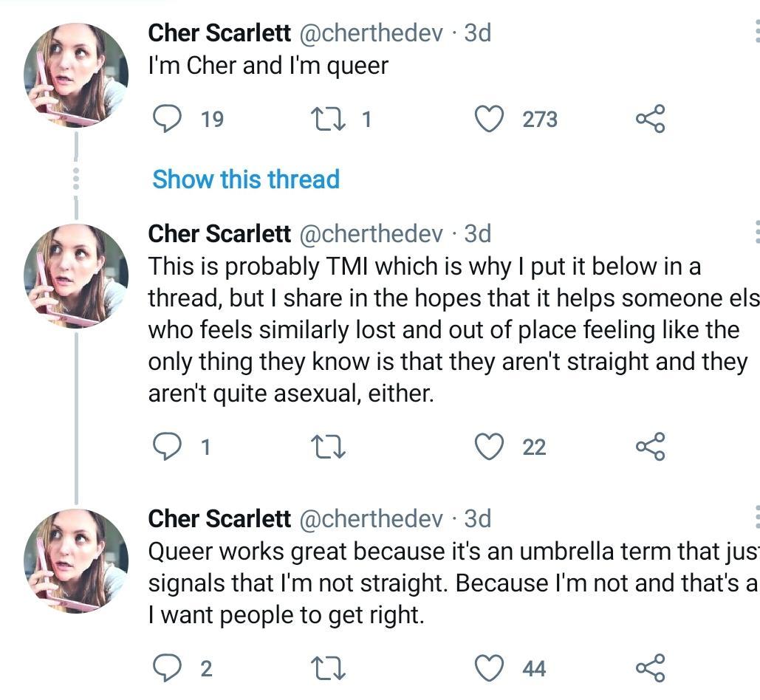Viewport: 760px width, 700px height.
Task: Open the Cher Scarlett avatar on the first tweet
Action: coord(76,75)
